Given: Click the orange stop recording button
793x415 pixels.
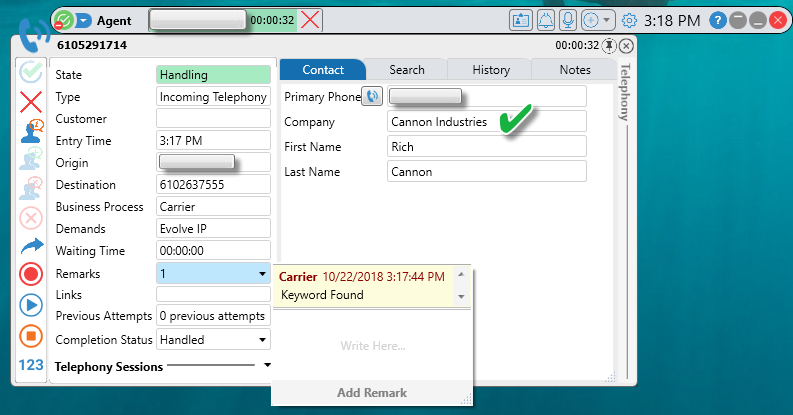Looking at the screenshot, I should (x=31, y=334).
